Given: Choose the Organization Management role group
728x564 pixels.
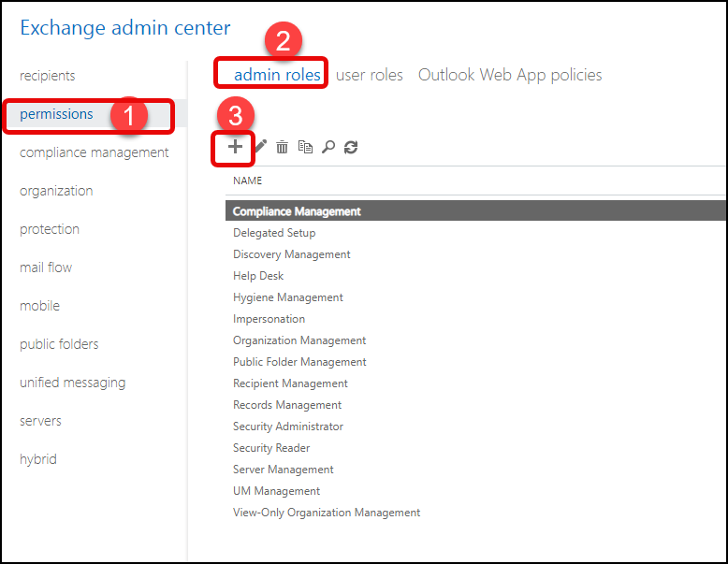Looking at the screenshot, I should point(299,340).
